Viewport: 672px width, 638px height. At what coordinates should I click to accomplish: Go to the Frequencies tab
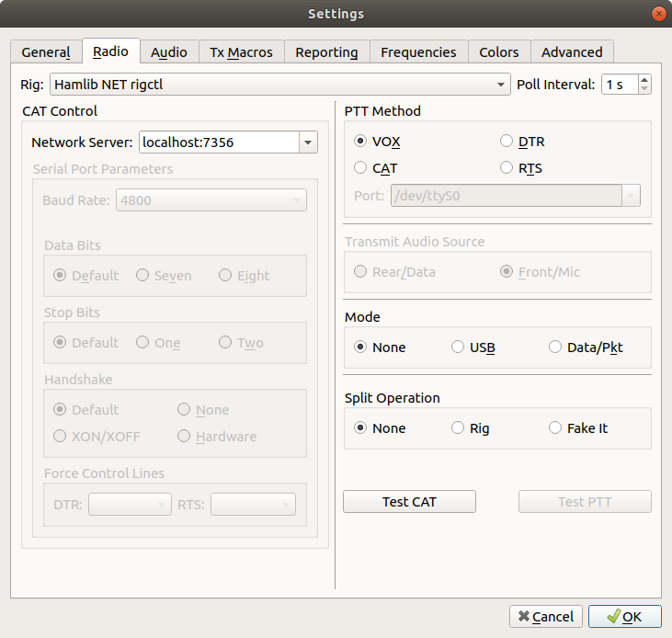418,52
